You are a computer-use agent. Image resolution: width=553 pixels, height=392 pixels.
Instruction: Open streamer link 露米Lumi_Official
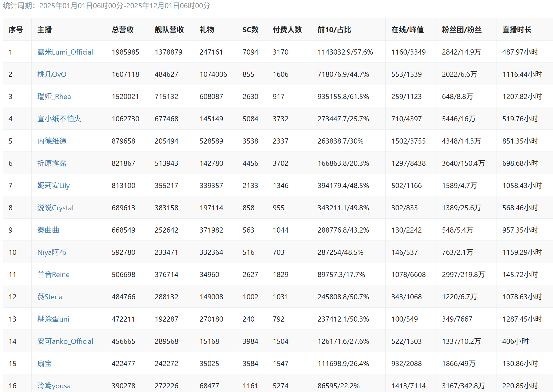click(65, 52)
